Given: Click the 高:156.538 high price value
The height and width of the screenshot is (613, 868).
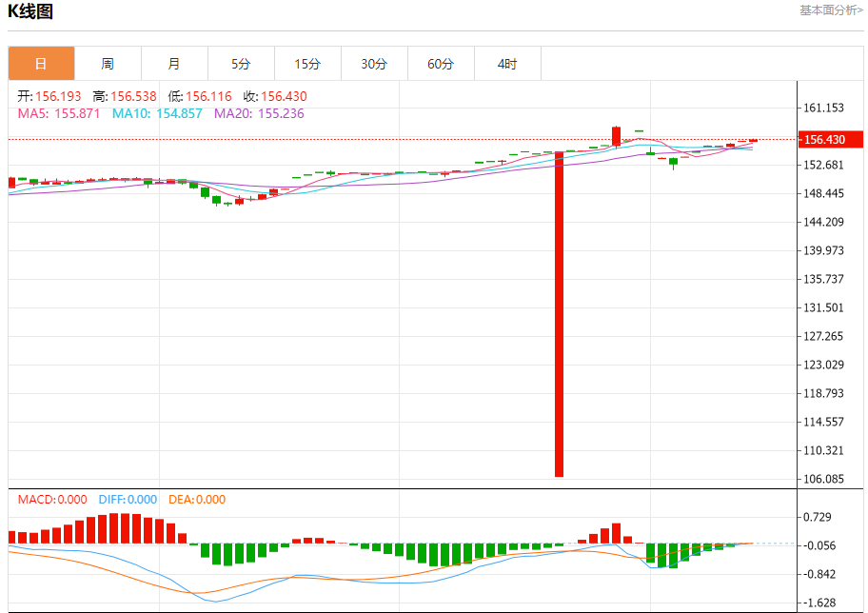Looking at the screenshot, I should tap(125, 96).
